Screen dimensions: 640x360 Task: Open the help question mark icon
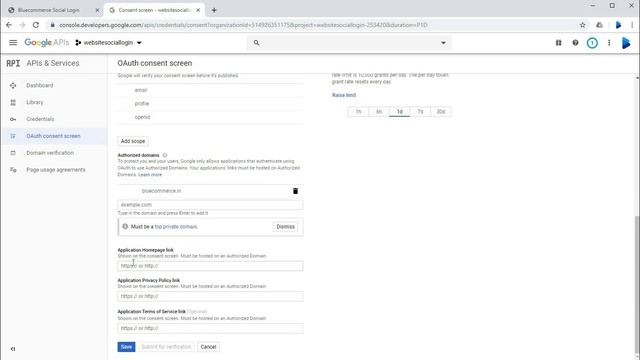575,42
